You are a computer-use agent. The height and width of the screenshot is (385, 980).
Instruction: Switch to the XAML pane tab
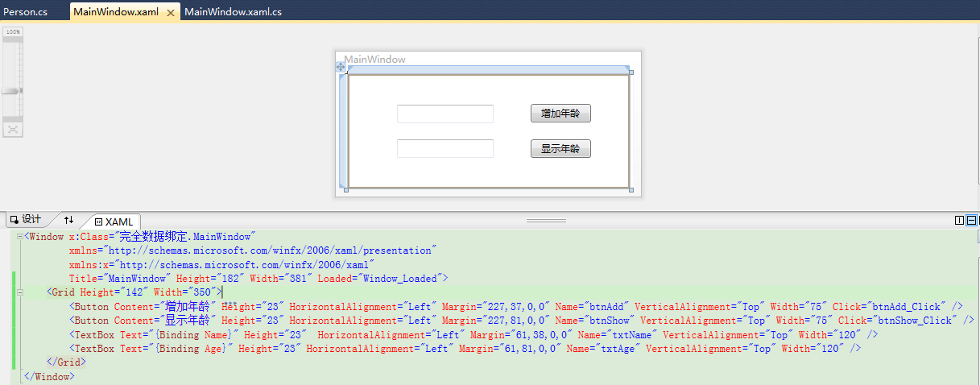click(114, 221)
